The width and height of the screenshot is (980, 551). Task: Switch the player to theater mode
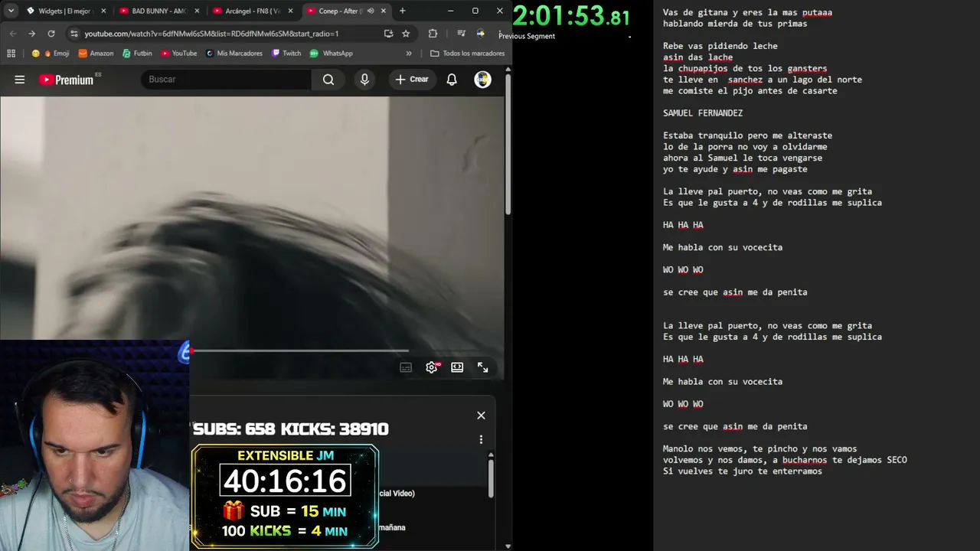click(457, 367)
